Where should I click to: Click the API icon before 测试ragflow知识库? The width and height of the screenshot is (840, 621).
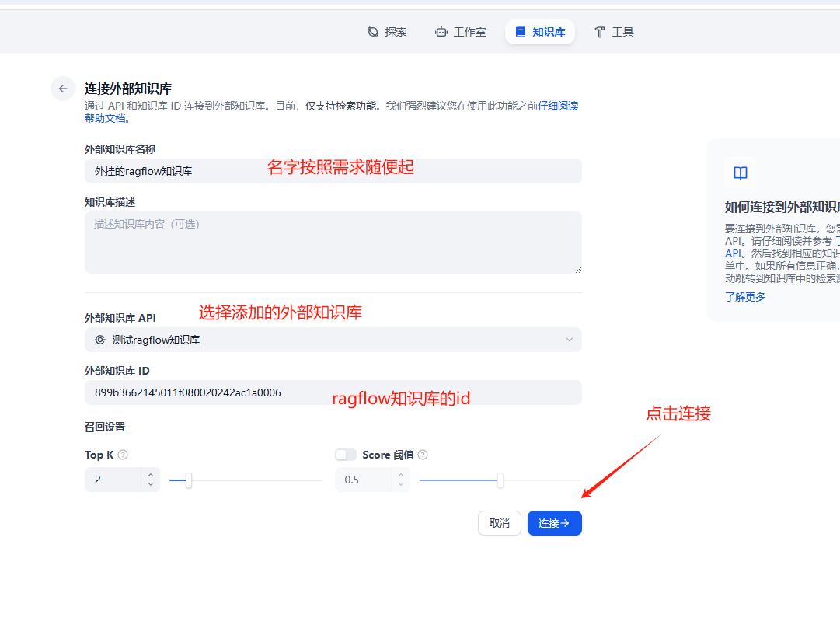99,340
